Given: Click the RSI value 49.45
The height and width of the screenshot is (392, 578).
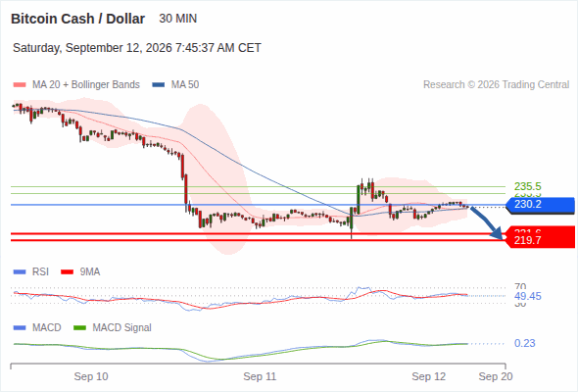Looking at the screenshot, I should tap(528, 296).
